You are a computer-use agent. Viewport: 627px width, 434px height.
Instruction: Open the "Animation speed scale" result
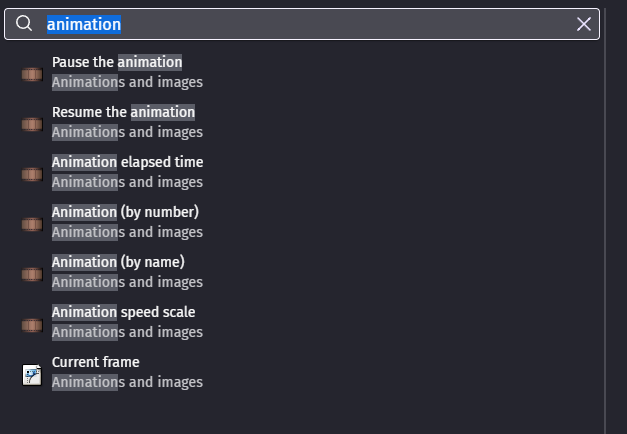click(123, 312)
